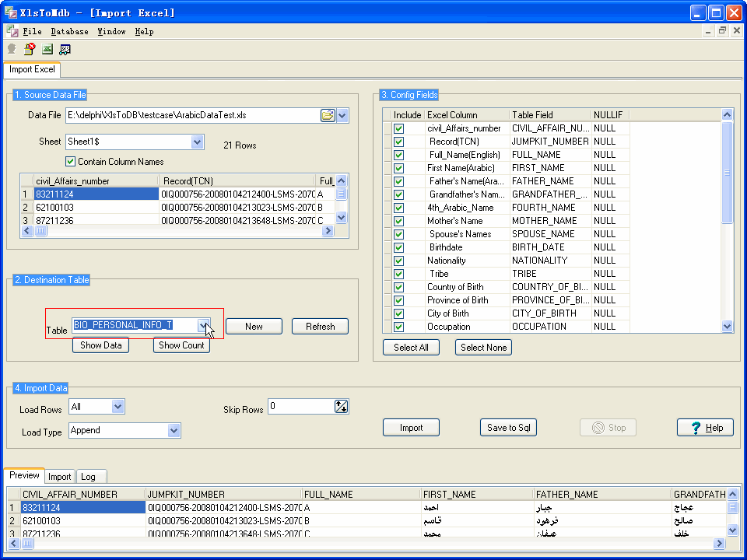
Task: Switch to the Import Excel tab
Action: (x=32, y=69)
